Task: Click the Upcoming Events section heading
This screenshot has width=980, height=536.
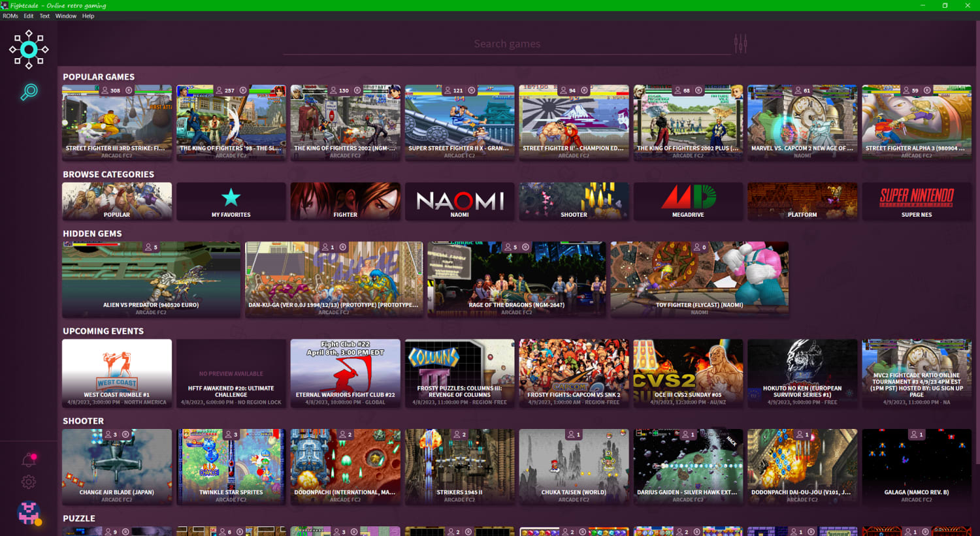Action: (x=103, y=331)
